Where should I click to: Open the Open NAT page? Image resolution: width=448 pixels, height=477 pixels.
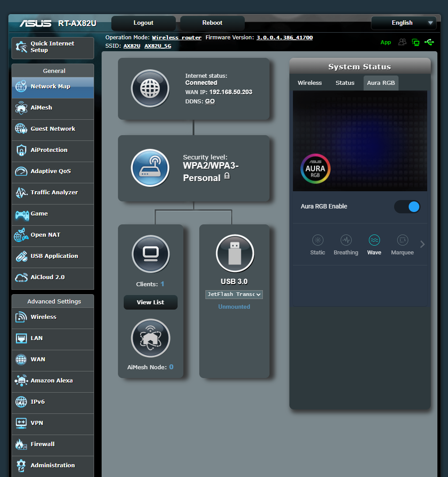(x=53, y=235)
